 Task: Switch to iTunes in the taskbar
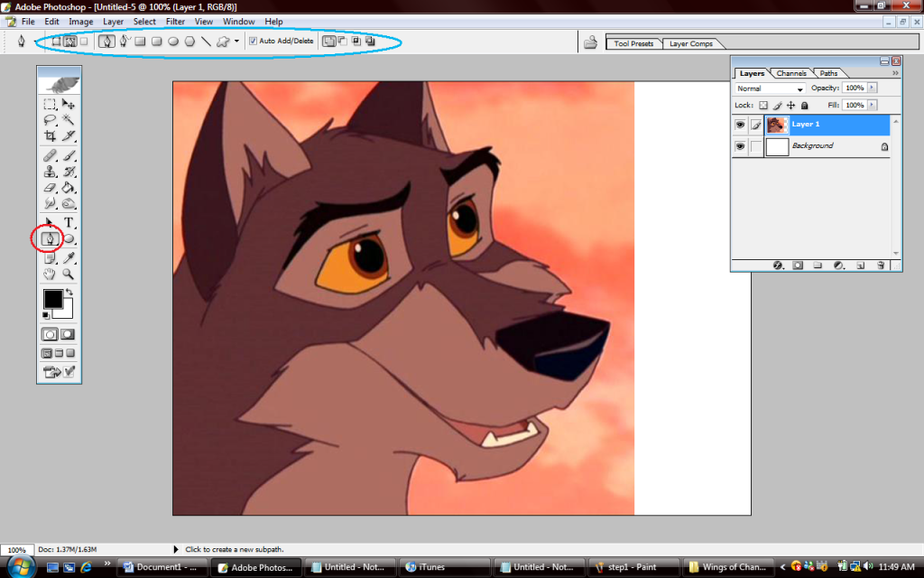[444, 567]
